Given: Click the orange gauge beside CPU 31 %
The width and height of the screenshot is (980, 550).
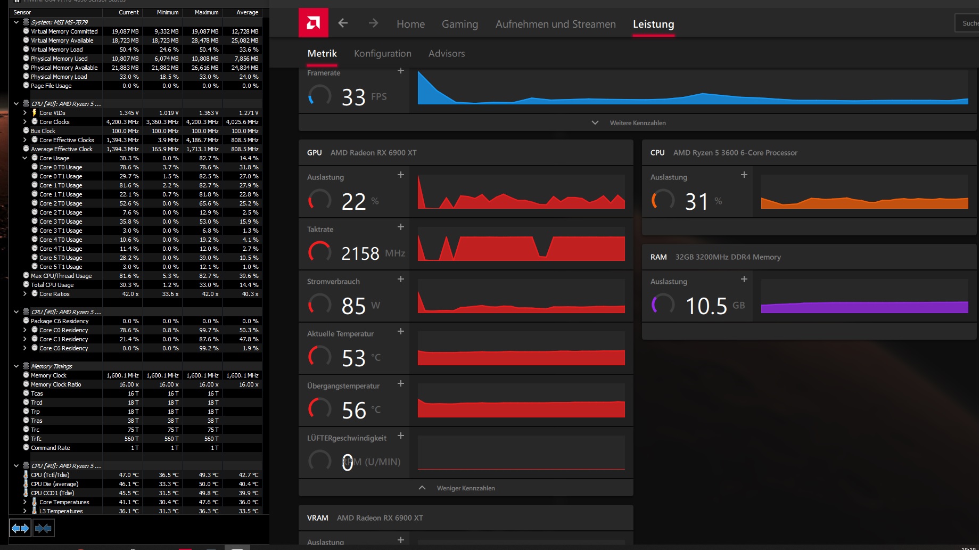Looking at the screenshot, I should point(663,200).
